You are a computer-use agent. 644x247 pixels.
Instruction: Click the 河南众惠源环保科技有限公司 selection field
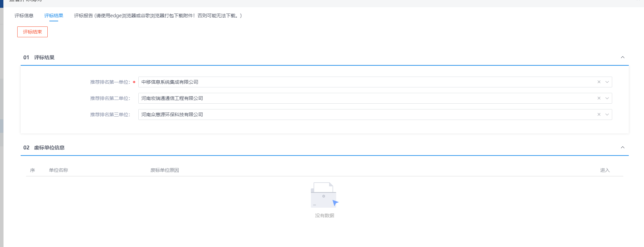coord(338,115)
